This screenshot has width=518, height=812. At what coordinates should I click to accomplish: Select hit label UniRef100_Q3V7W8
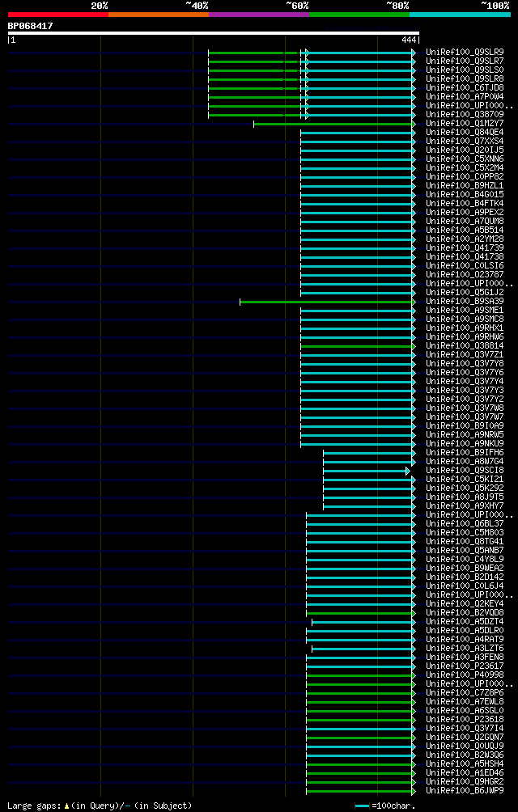click(x=465, y=408)
